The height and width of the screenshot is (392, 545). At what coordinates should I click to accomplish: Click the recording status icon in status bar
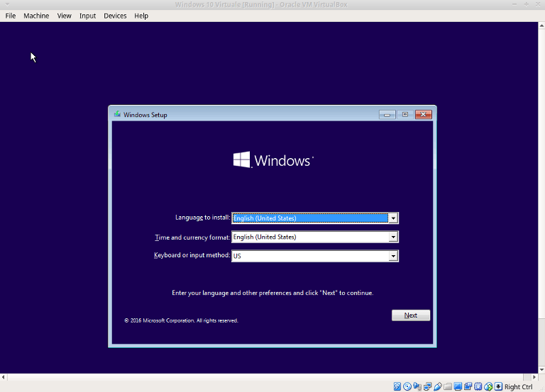pos(468,386)
